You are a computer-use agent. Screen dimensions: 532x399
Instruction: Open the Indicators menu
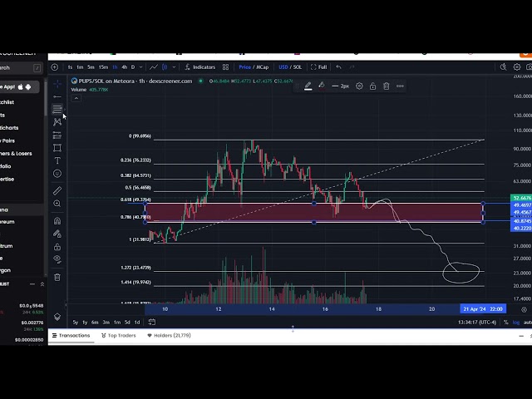pyautogui.click(x=199, y=66)
